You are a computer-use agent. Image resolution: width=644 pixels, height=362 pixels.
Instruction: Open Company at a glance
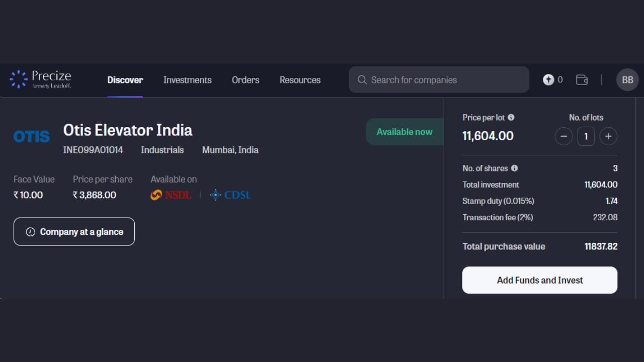(74, 232)
